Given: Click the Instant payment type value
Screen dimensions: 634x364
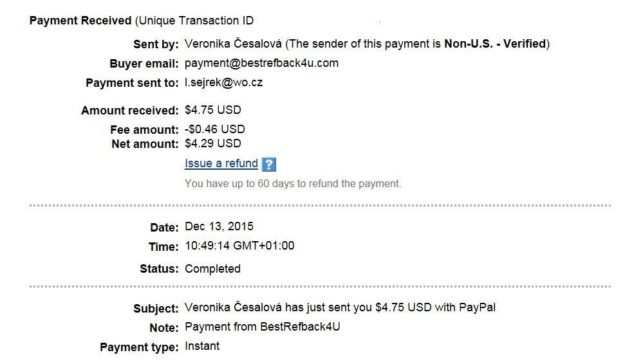Looking at the screenshot, I should [202, 346].
